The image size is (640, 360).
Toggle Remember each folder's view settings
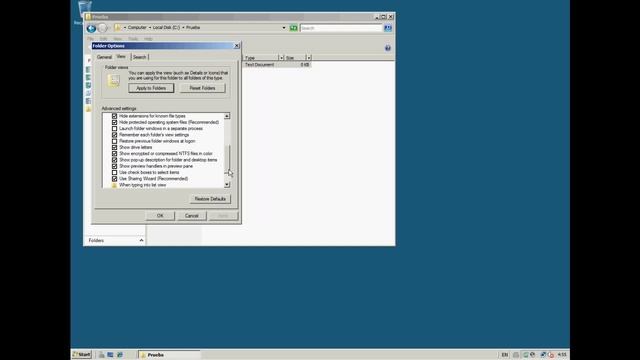[114, 135]
